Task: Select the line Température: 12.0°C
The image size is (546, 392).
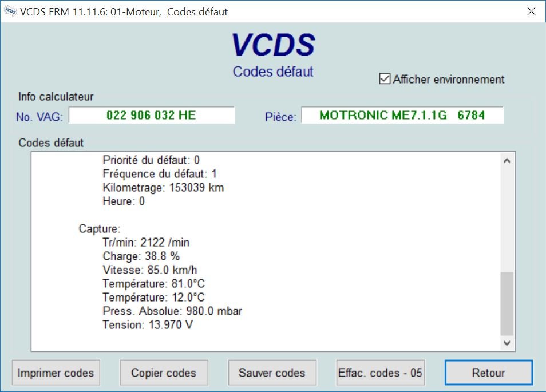Action: (x=153, y=298)
